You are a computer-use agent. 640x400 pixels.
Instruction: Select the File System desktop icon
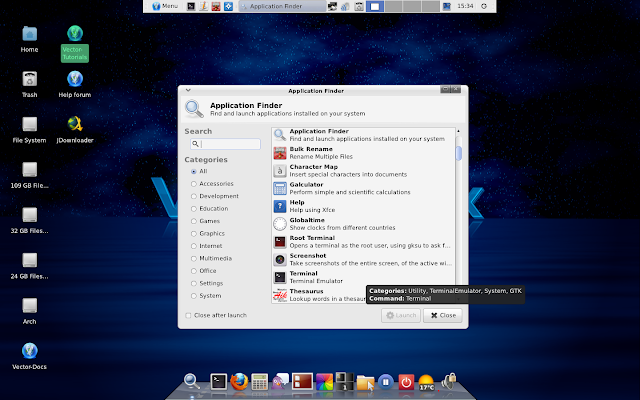coord(29,124)
